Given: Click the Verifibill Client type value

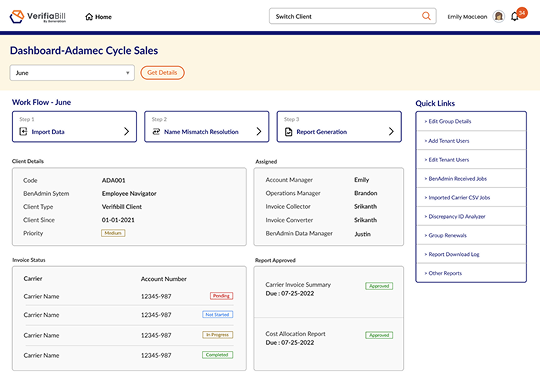Looking at the screenshot, I should tap(122, 207).
